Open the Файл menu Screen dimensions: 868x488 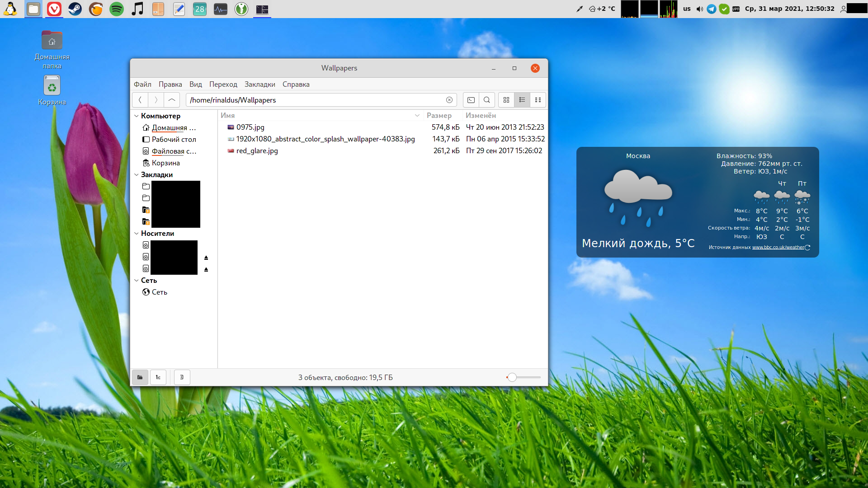(142, 84)
